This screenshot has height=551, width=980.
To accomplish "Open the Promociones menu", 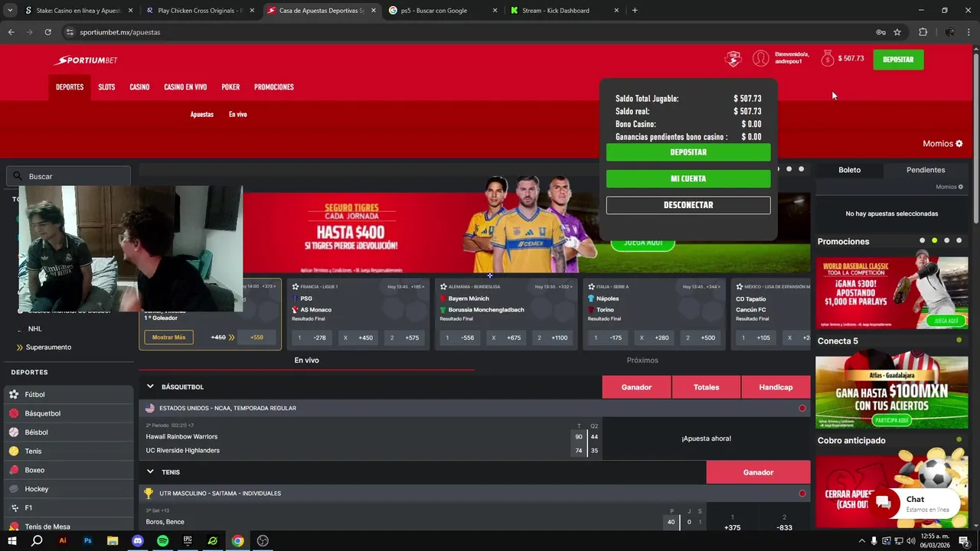I will [274, 87].
